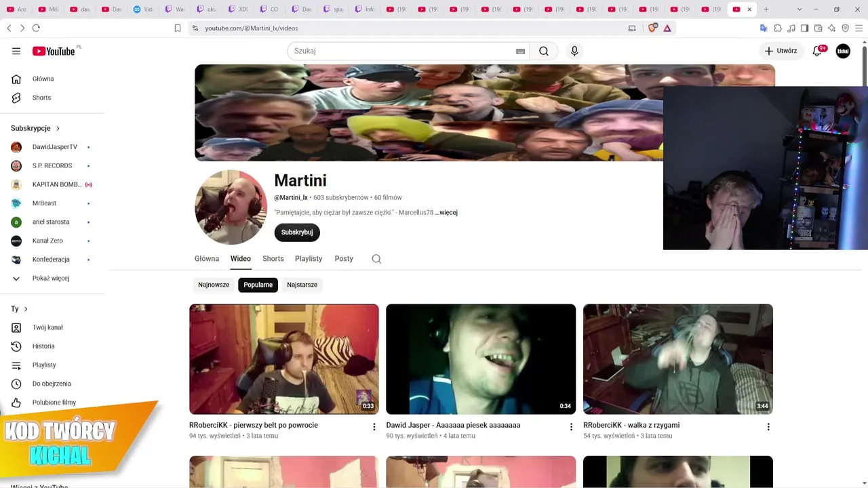Open the browser main menu
The image size is (868, 488).
point(859,28)
